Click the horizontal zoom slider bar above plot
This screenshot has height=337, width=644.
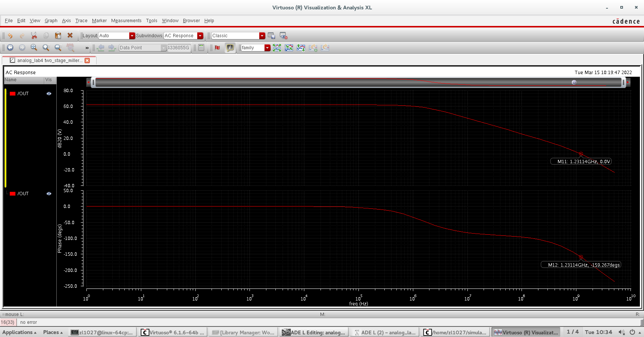[358, 82]
